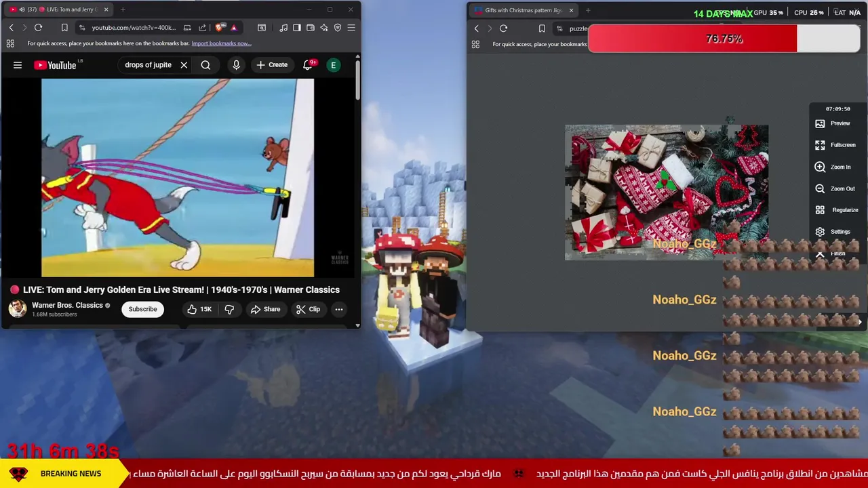The image size is (868, 488).
Task: Open apps grid icon in puzzle window bookmarks bar
Action: pos(475,44)
